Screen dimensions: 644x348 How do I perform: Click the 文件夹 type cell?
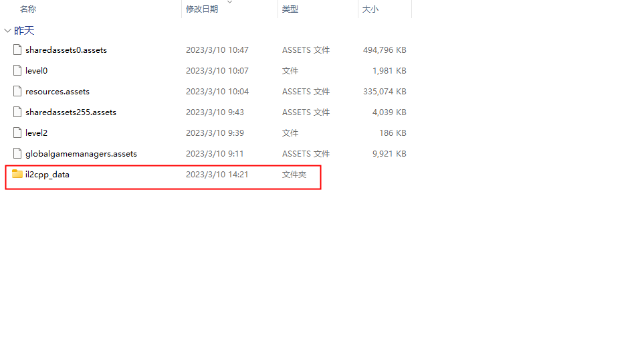(294, 174)
